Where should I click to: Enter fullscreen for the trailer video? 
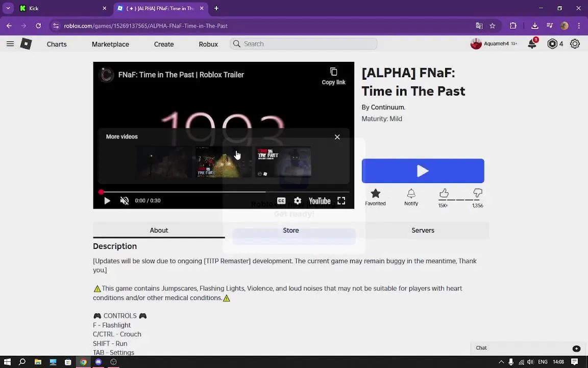click(x=341, y=201)
